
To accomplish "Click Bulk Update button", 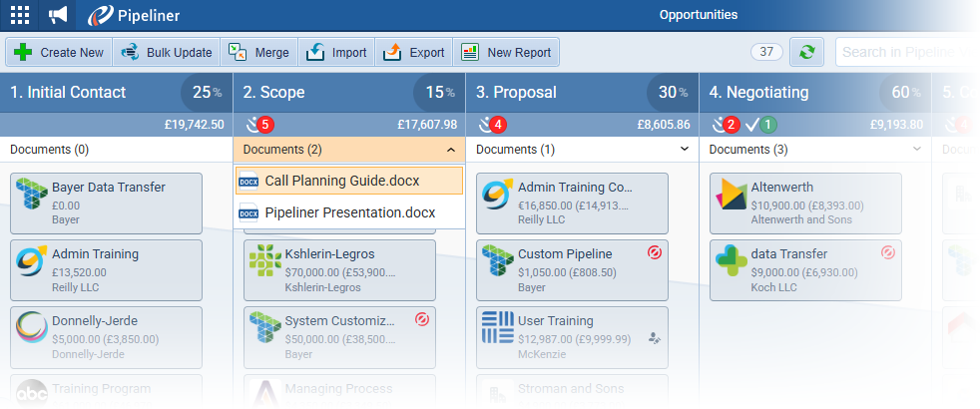I will coord(167,53).
